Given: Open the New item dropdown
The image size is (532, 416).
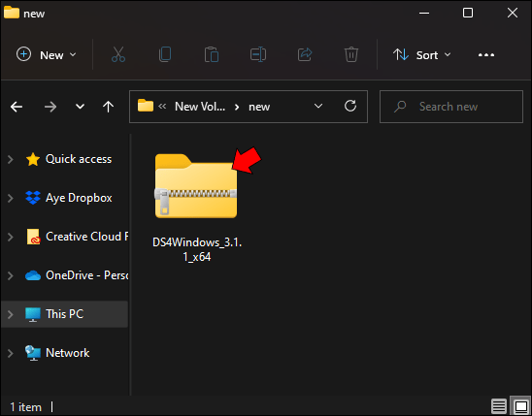Looking at the screenshot, I should (x=47, y=55).
